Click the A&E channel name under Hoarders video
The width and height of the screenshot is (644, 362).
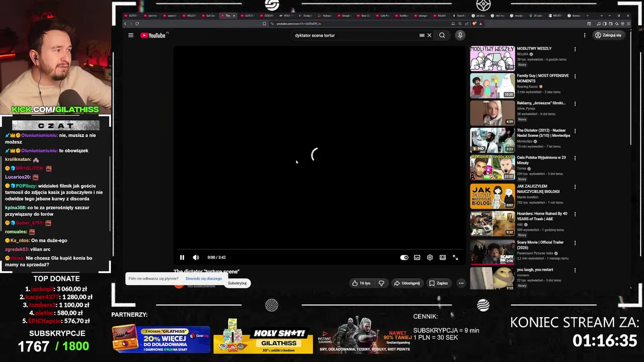[520, 225]
